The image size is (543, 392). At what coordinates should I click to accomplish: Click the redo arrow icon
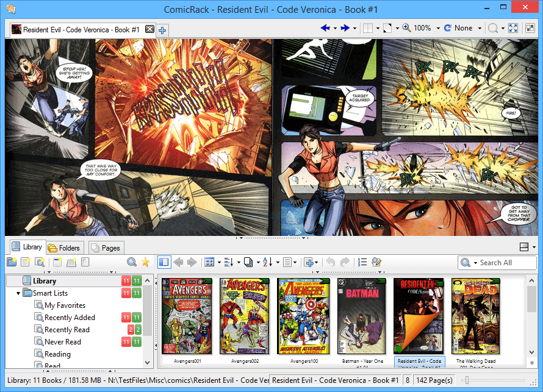tap(345, 262)
